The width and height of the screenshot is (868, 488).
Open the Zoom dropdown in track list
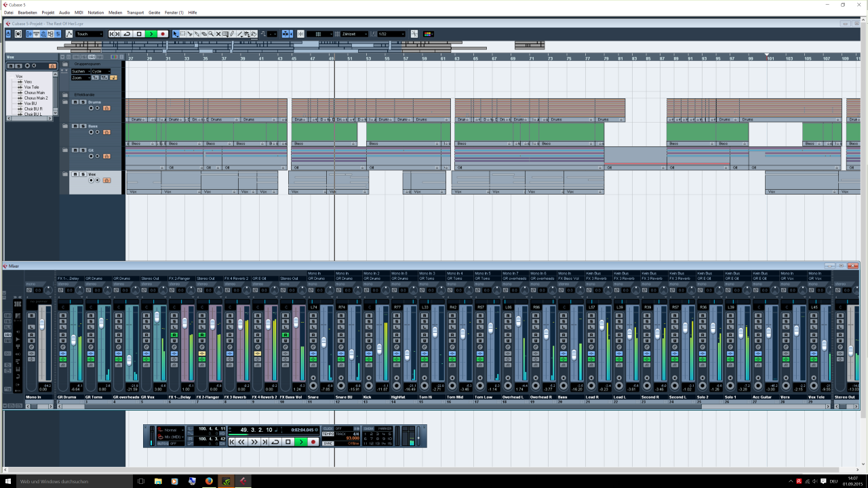point(80,78)
